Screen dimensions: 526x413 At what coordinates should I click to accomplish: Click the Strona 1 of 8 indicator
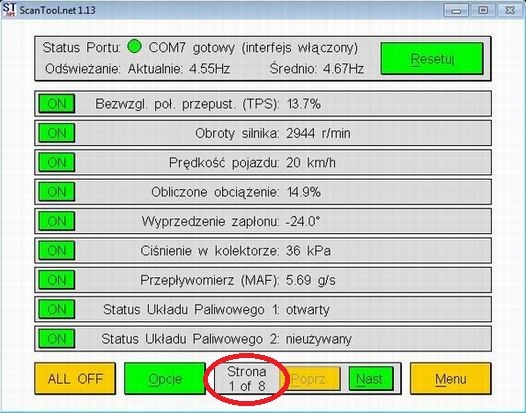[247, 379]
